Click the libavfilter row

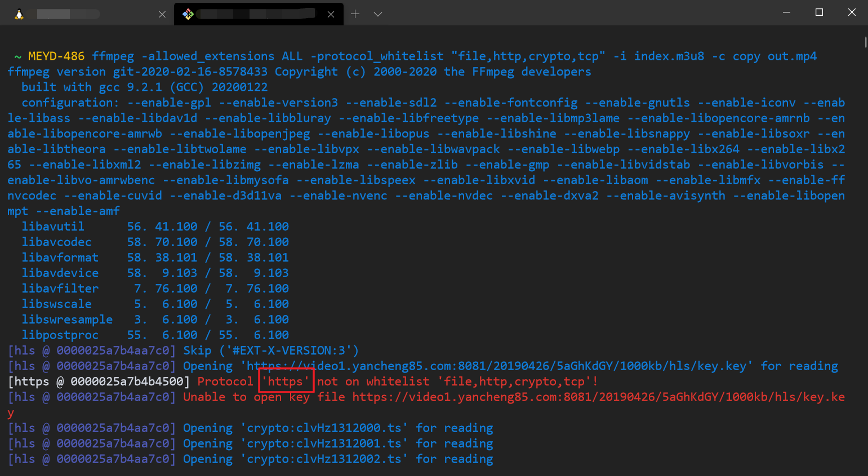(x=155, y=288)
